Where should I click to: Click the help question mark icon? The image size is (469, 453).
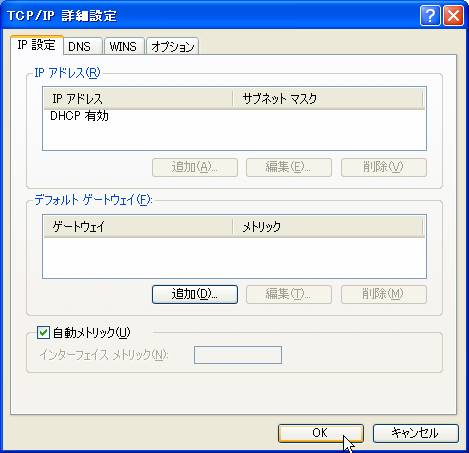[x=430, y=15]
